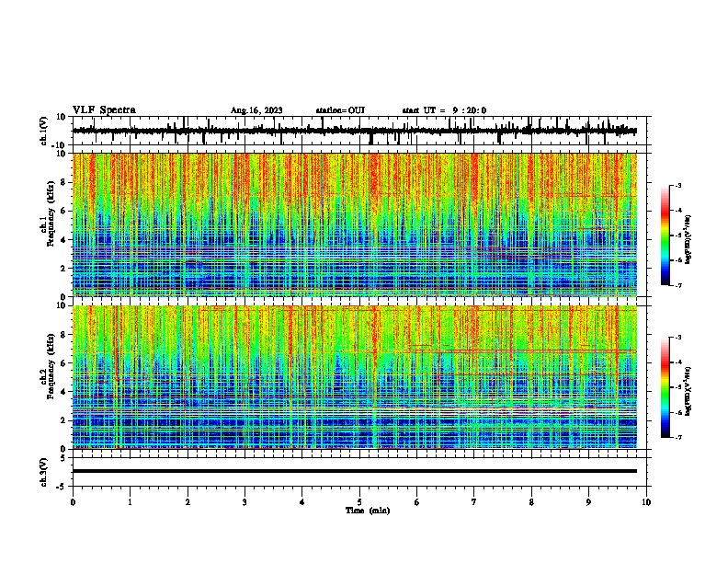Click the color scale bar beside ch.2 spectrogram
Image resolution: width=728 pixels, height=563 pixels.
665,387
